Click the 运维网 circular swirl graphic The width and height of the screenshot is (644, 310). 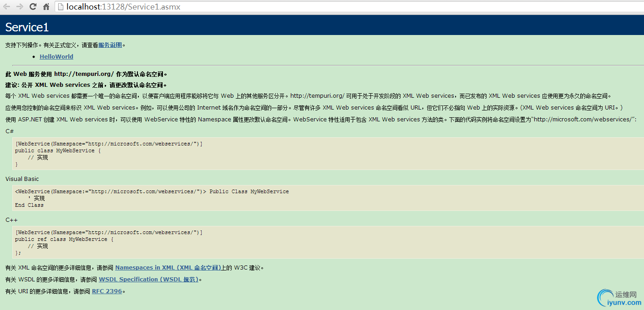coord(605,298)
